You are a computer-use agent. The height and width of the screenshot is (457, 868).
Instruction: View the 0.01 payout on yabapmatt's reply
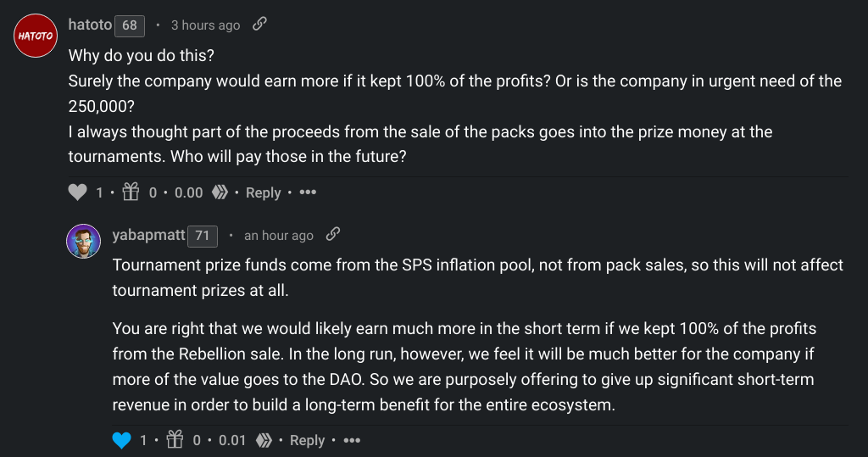pos(232,441)
